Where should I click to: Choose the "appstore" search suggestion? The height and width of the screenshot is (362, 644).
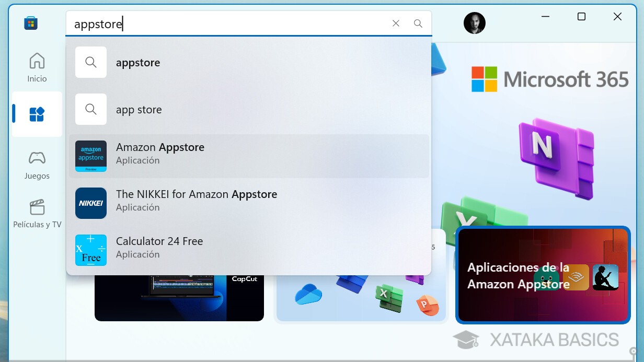(x=249, y=63)
